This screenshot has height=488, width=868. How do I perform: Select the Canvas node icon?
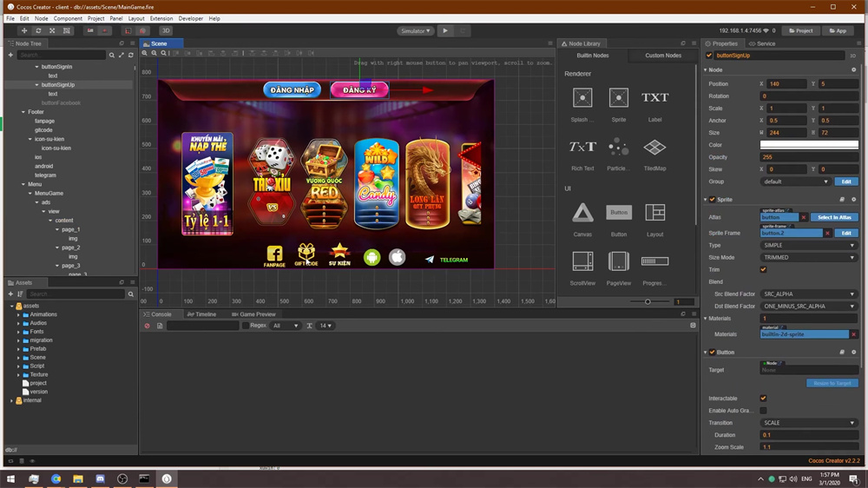point(582,213)
